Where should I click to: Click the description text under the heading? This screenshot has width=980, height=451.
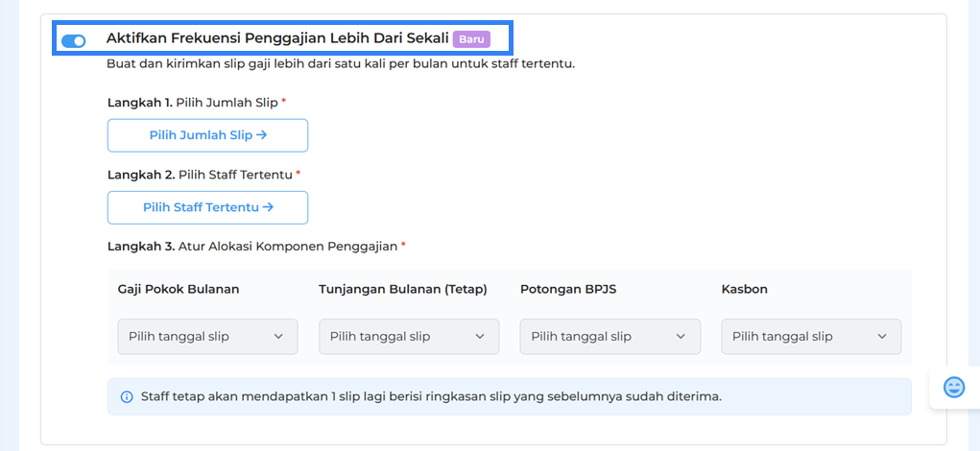tap(340, 64)
